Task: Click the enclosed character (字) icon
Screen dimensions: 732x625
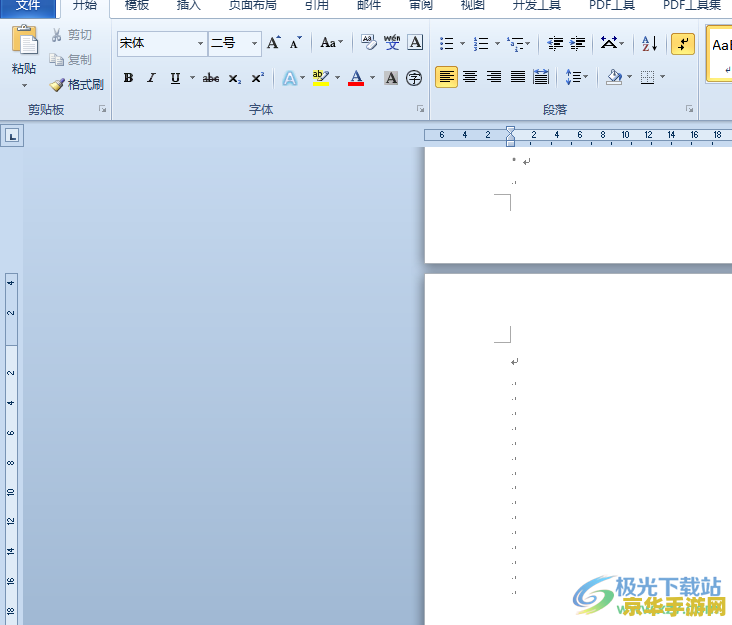Action: 414,78
